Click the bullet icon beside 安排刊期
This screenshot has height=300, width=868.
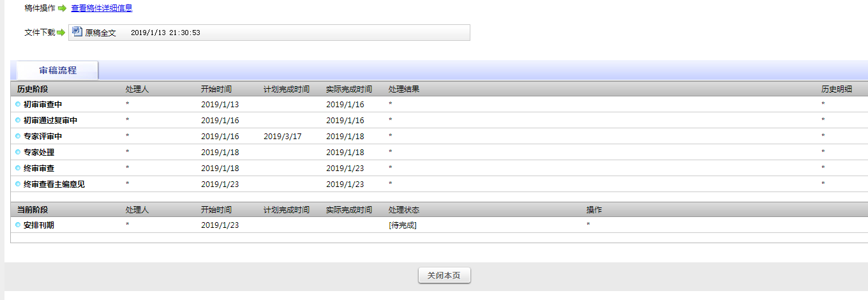click(x=18, y=225)
